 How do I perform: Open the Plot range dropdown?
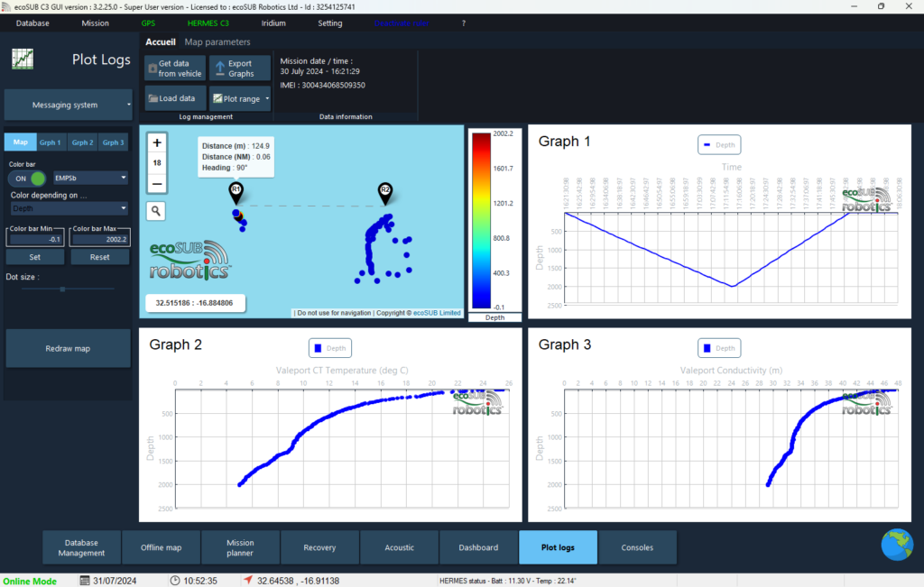pos(240,98)
